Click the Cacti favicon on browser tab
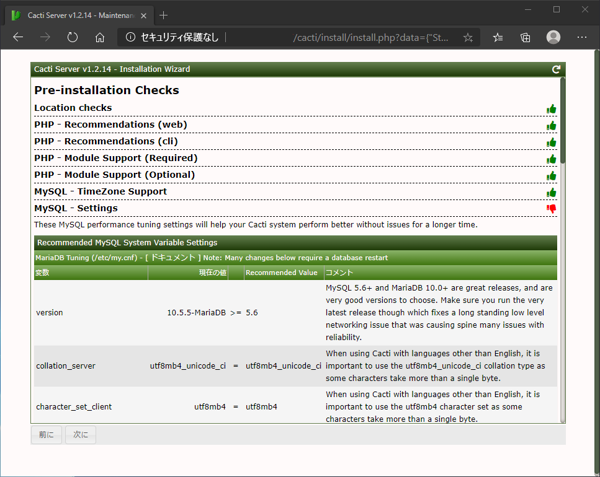 tap(16, 15)
